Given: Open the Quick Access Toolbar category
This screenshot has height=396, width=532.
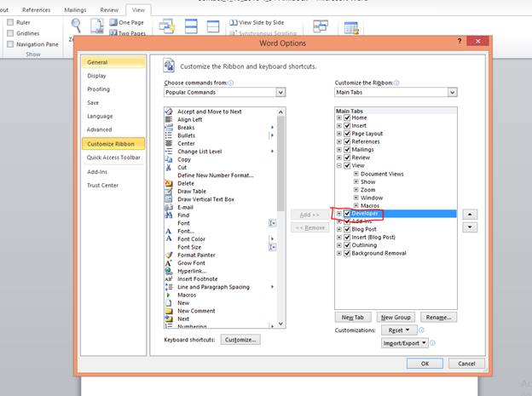Looking at the screenshot, I should (x=113, y=158).
